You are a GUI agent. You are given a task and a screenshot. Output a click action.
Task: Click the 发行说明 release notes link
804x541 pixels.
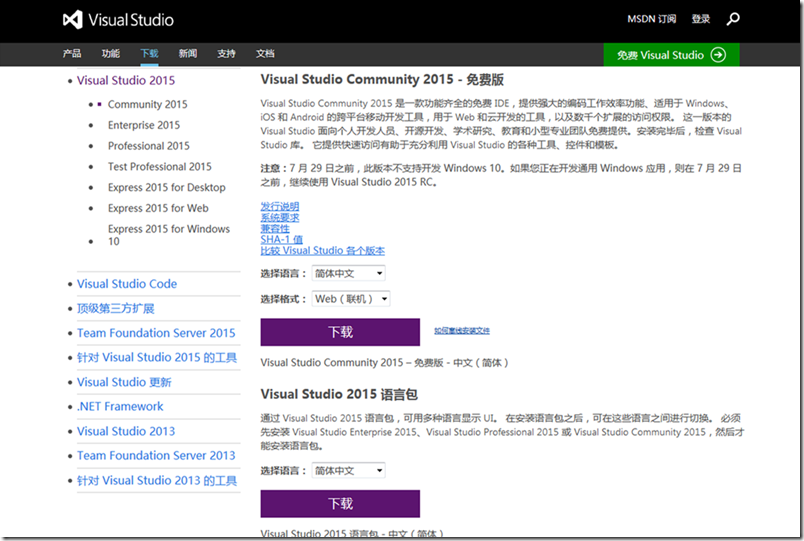[279, 206]
